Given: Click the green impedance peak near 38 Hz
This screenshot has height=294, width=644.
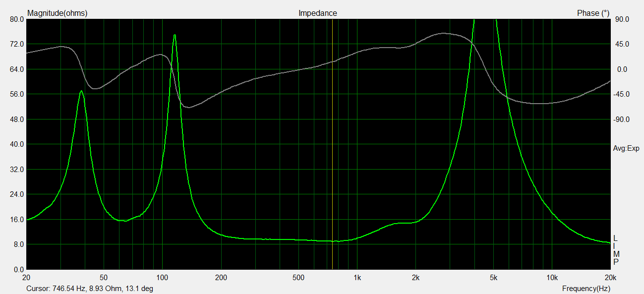Looking at the screenshot, I should point(81,91).
